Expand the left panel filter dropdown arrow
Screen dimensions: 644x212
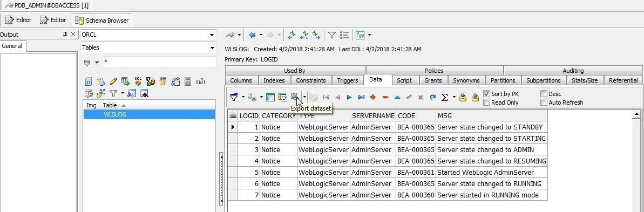tap(97, 63)
